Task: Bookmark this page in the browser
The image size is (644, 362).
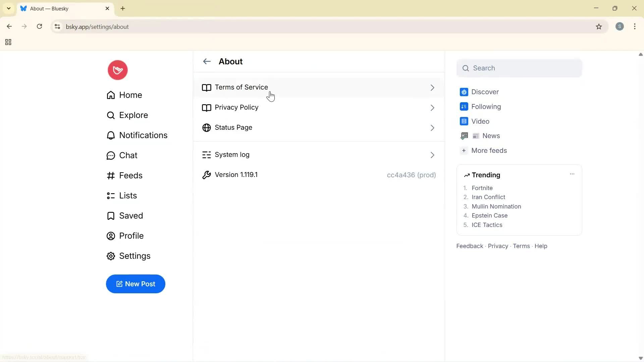Action: pyautogui.click(x=599, y=26)
